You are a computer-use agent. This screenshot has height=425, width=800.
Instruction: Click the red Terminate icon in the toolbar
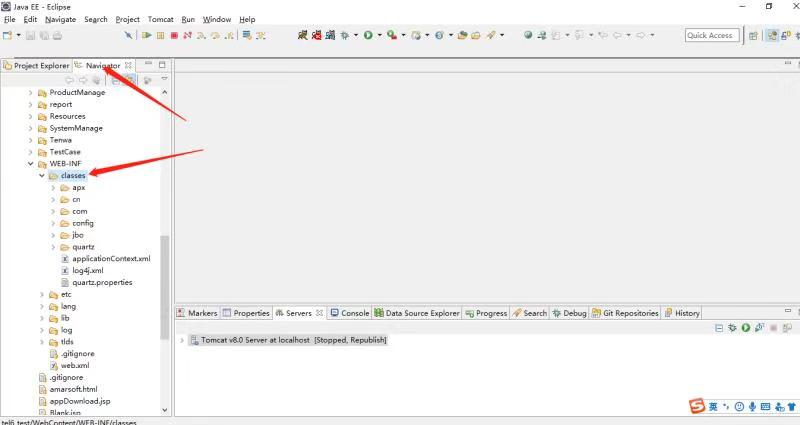coord(174,35)
